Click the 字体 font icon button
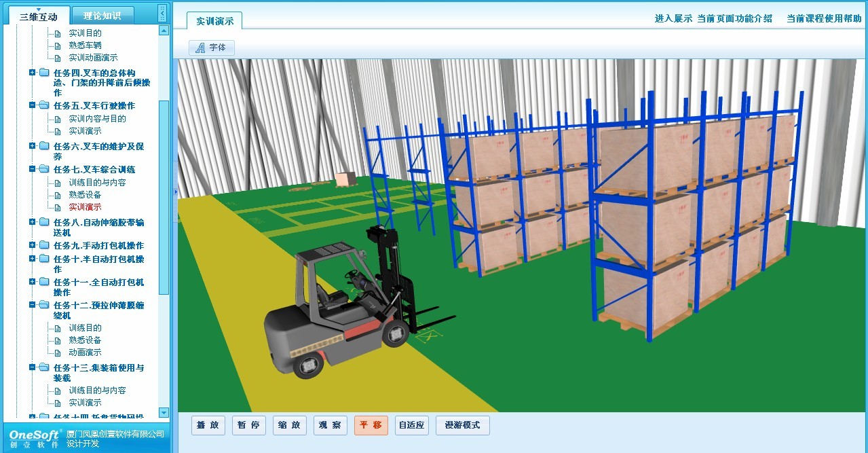The height and width of the screenshot is (453, 868). (x=211, y=48)
